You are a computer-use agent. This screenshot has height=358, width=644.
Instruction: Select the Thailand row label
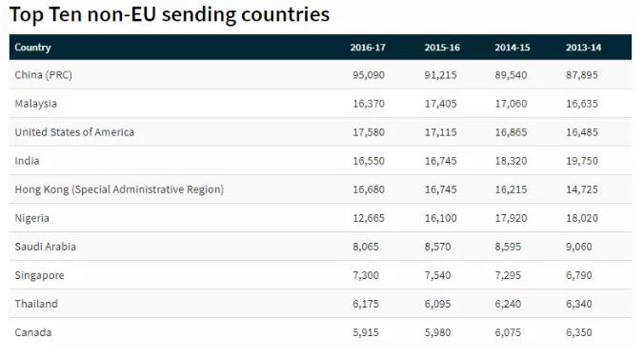36,304
